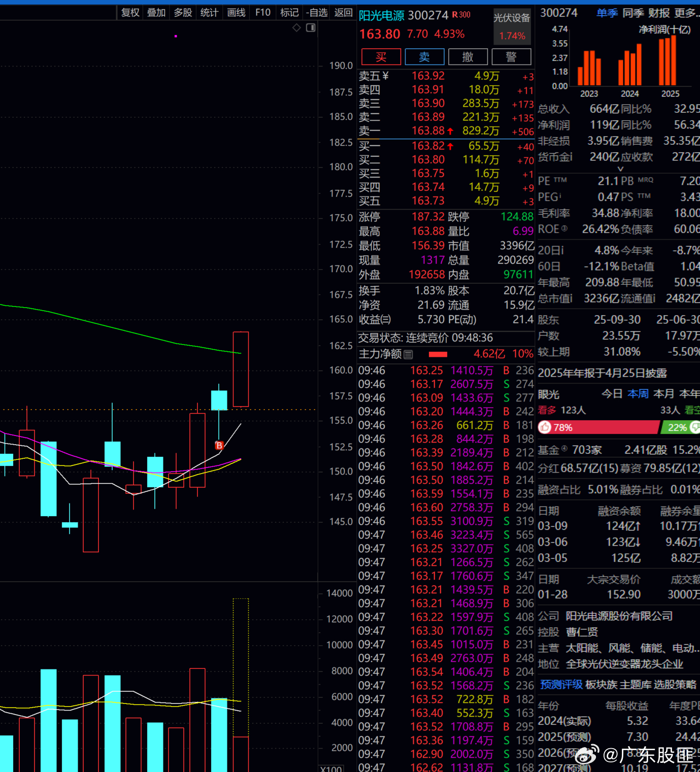Open the F10 company info page
The height and width of the screenshot is (772, 700).
pos(263,13)
